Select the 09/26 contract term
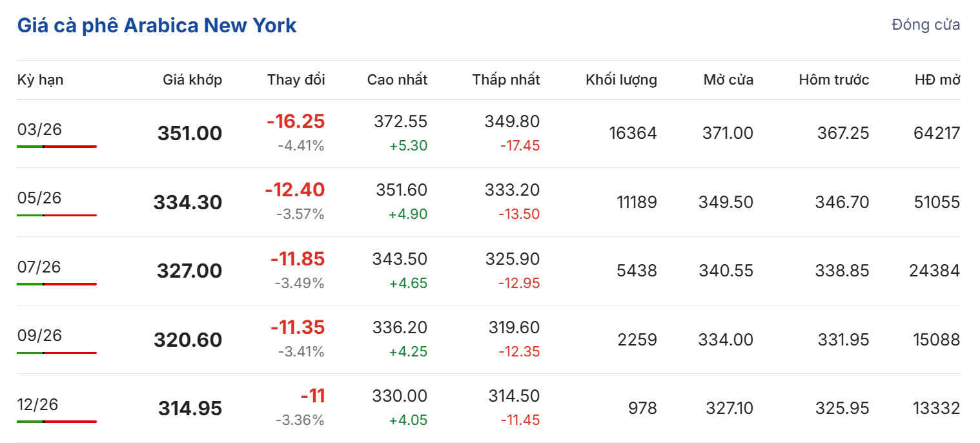This screenshot has width=980, height=443. [x=39, y=335]
